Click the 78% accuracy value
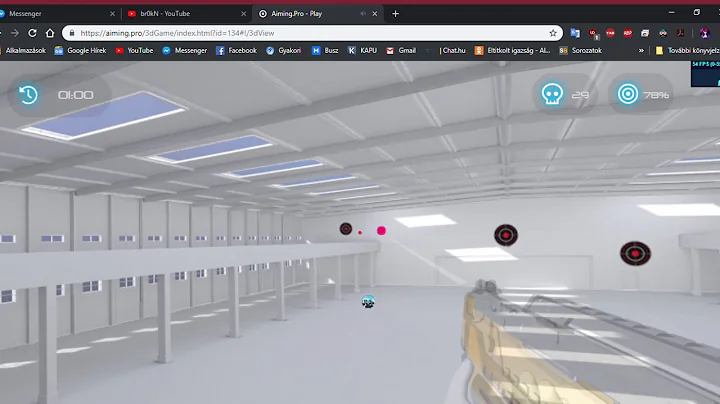This screenshot has width=720, height=404. [x=656, y=95]
